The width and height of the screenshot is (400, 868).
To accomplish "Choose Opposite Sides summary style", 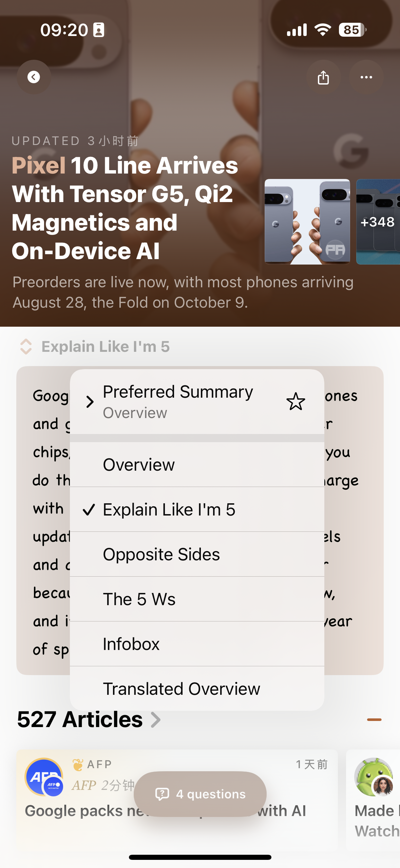I will click(x=197, y=554).
